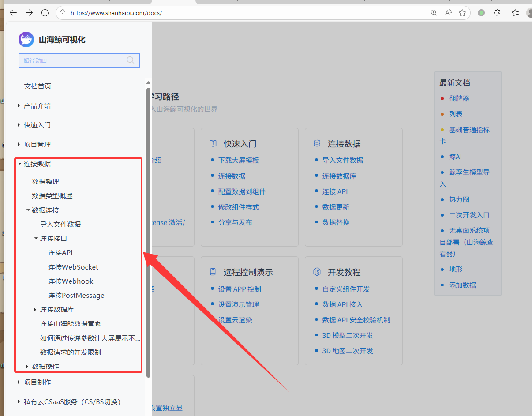Open 文档首页 in the sidebar
532x416 pixels.
tap(37, 86)
